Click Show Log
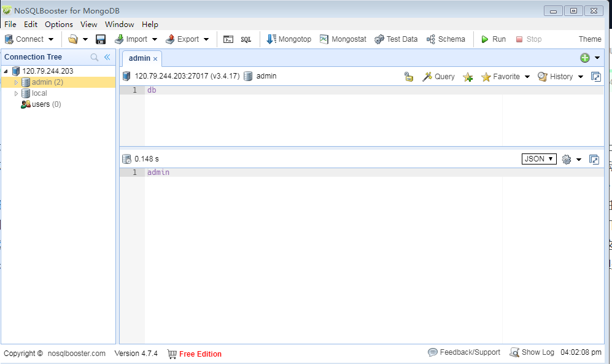 point(532,352)
